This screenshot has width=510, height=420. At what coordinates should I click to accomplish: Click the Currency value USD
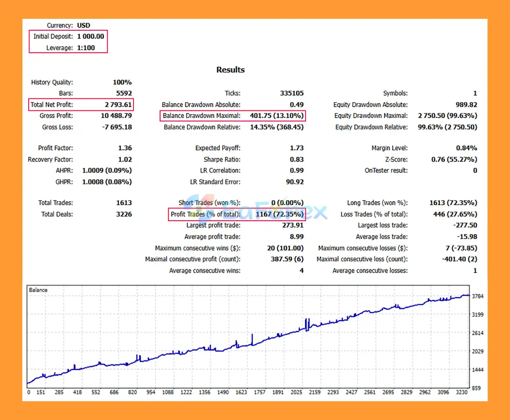[84, 26]
